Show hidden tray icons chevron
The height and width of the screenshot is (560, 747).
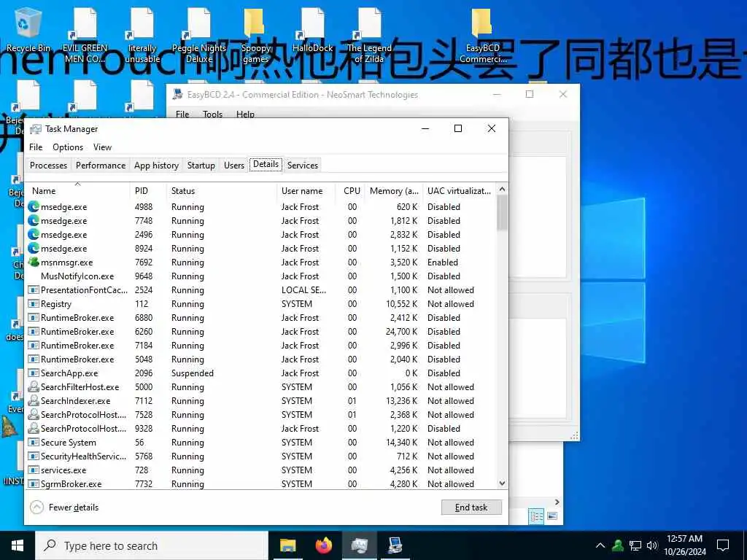(x=600, y=545)
